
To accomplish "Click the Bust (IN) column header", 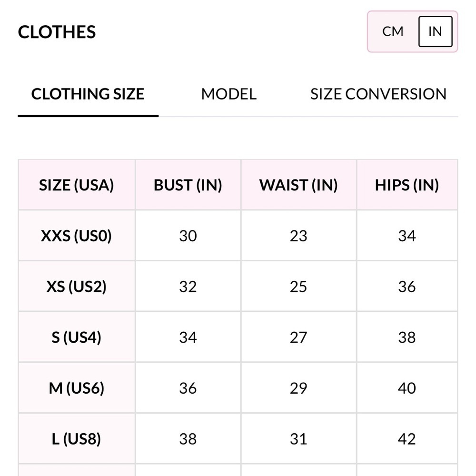I will [x=188, y=185].
